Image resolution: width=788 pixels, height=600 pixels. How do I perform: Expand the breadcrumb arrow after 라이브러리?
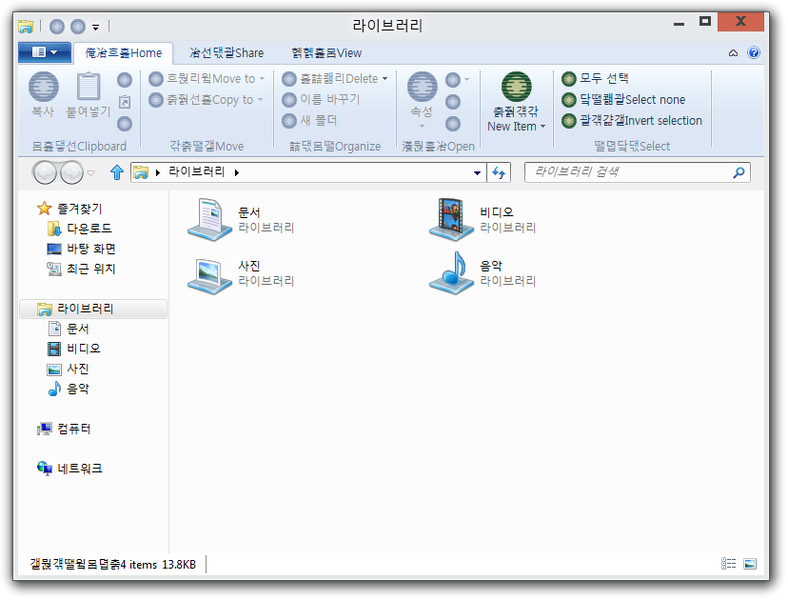[x=236, y=173]
